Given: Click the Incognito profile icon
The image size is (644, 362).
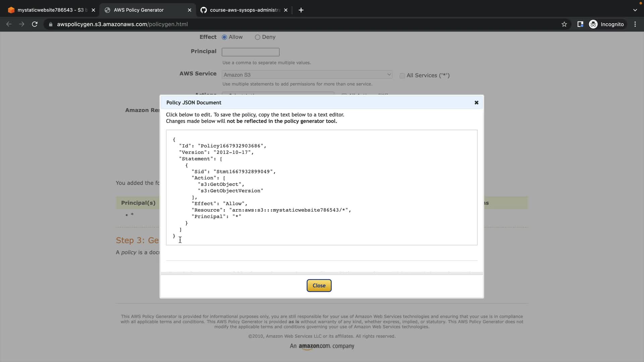Looking at the screenshot, I should pyautogui.click(x=593, y=24).
